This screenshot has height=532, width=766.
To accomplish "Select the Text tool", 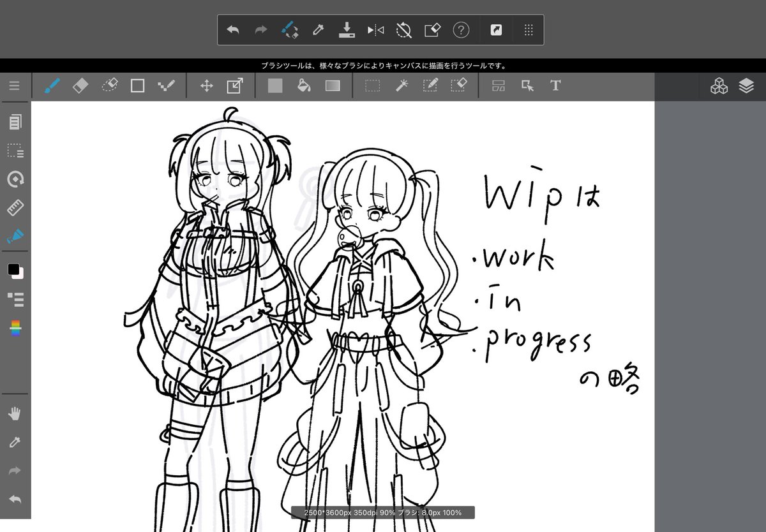I will (555, 85).
